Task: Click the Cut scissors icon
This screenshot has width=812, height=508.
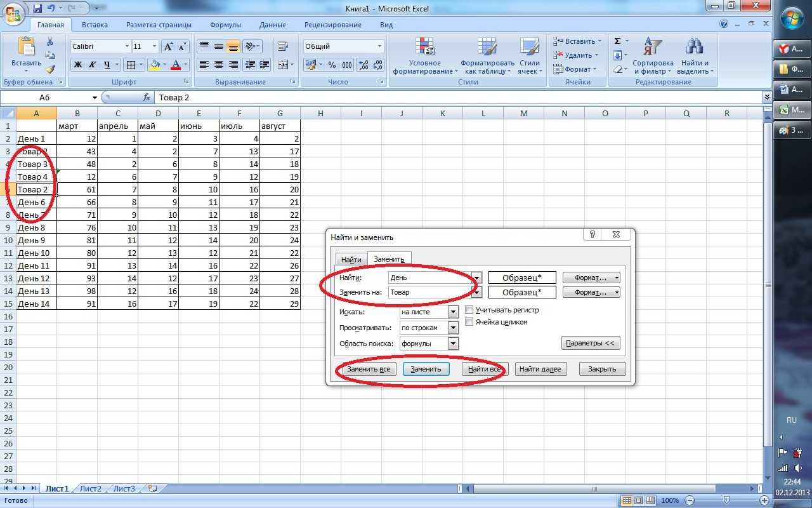Action: (x=50, y=42)
